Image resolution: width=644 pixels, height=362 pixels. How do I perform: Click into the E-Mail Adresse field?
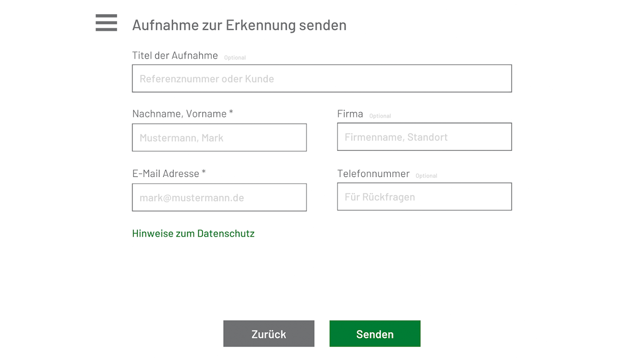219,197
